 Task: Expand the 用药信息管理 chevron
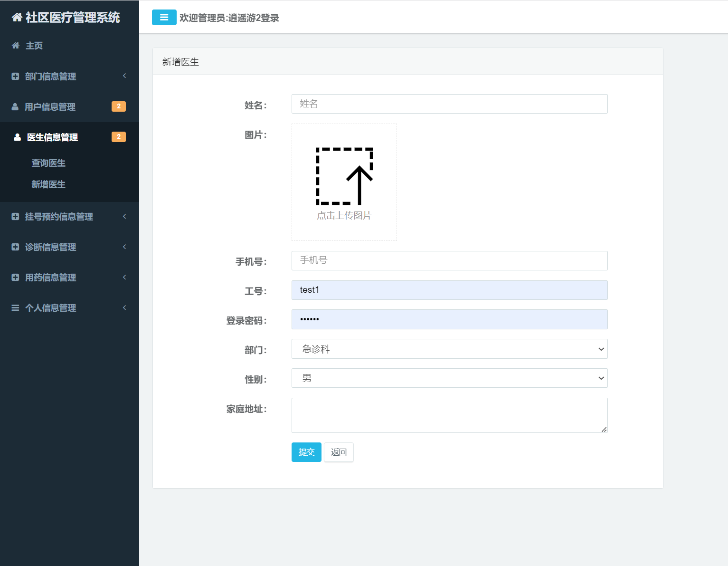(x=124, y=277)
